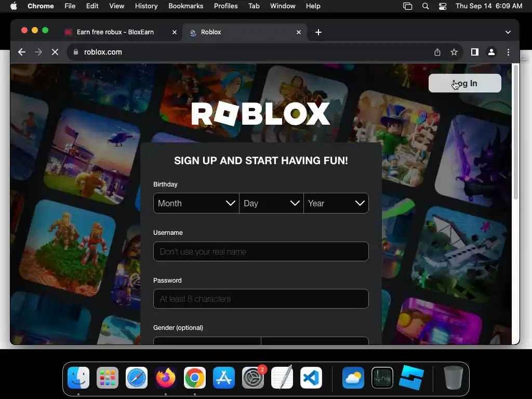Close the Roblox tab

(299, 32)
